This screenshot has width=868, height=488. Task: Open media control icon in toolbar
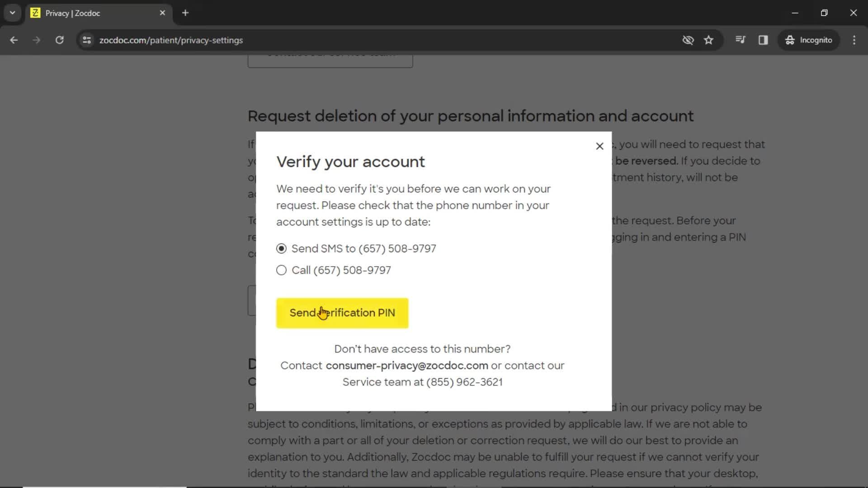coord(740,40)
